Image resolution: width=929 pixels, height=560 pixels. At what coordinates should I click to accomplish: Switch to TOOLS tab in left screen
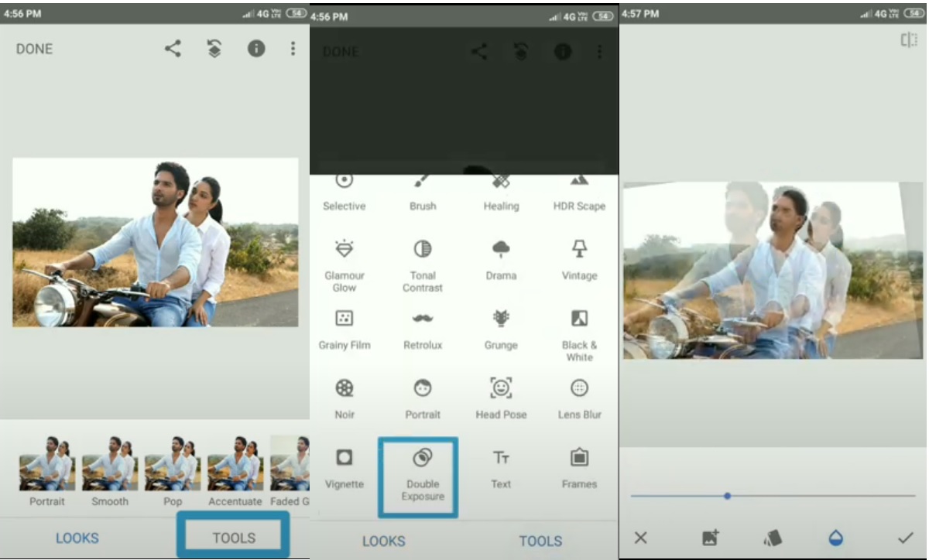[x=234, y=538]
